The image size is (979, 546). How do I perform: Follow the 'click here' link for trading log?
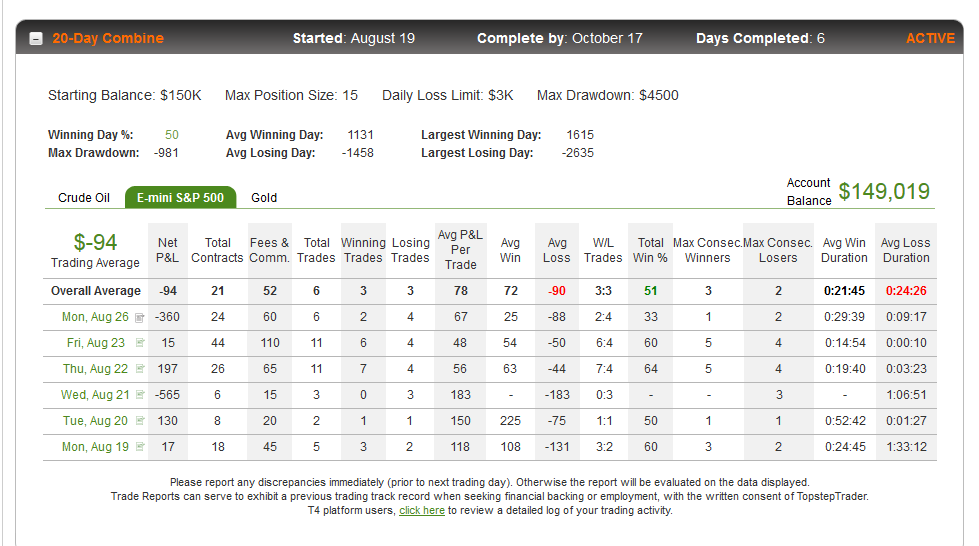click(422, 510)
